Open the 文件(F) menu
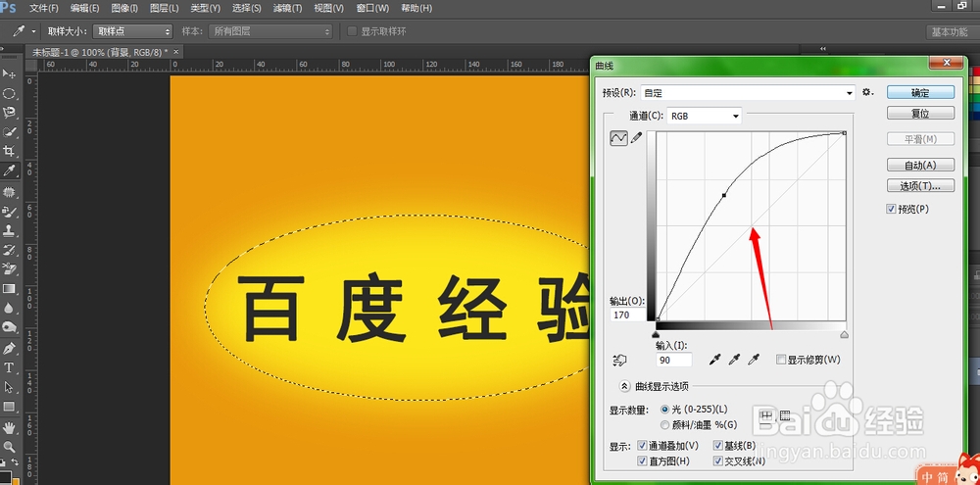 [44, 8]
